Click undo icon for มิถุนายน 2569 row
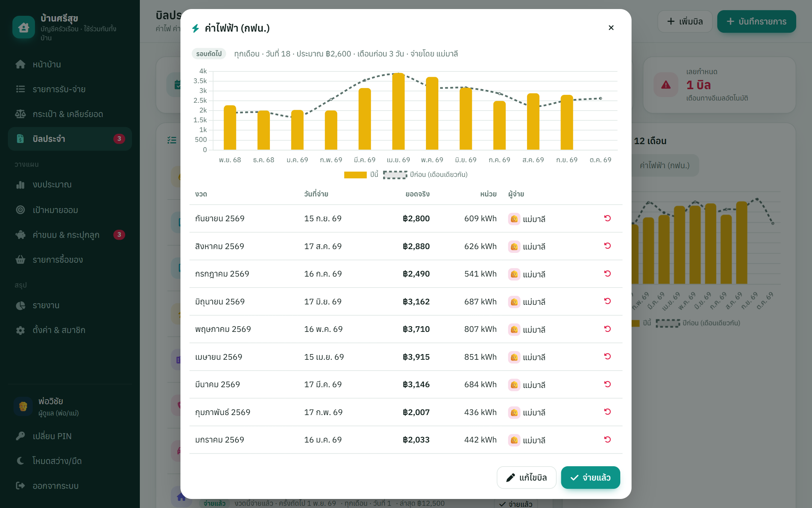 click(x=607, y=301)
